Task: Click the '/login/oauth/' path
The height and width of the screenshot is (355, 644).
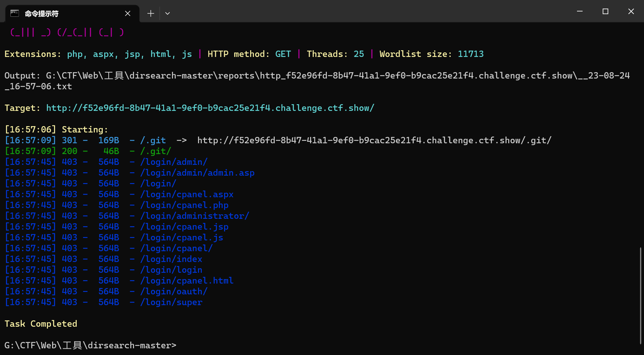Action: click(174, 291)
